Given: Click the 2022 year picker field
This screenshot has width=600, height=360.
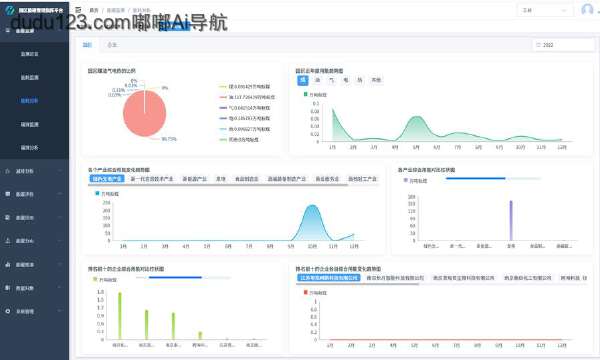Looking at the screenshot, I should tap(563, 45).
